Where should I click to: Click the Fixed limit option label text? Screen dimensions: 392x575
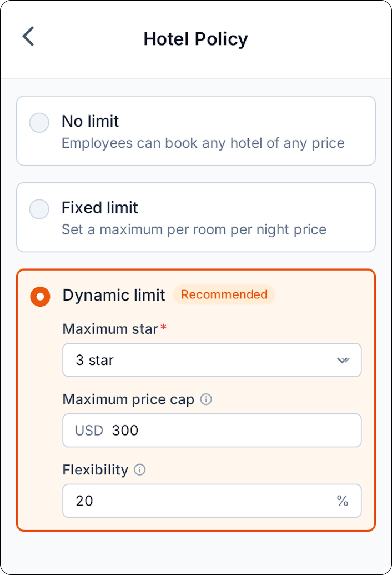click(x=99, y=207)
